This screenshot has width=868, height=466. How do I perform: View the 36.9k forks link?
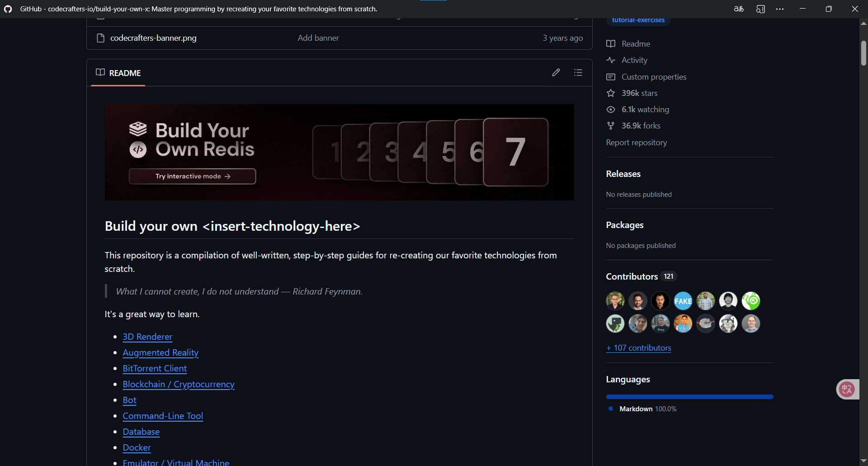(x=641, y=126)
